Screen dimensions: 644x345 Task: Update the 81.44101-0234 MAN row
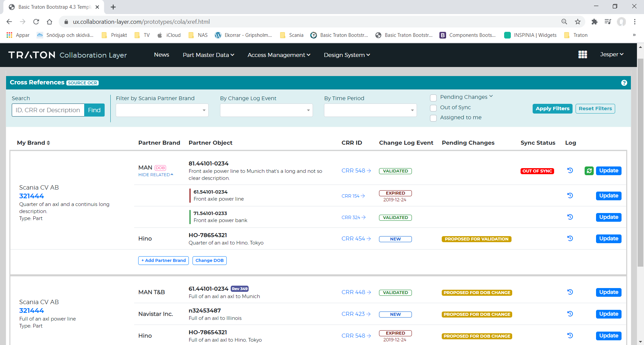click(608, 171)
